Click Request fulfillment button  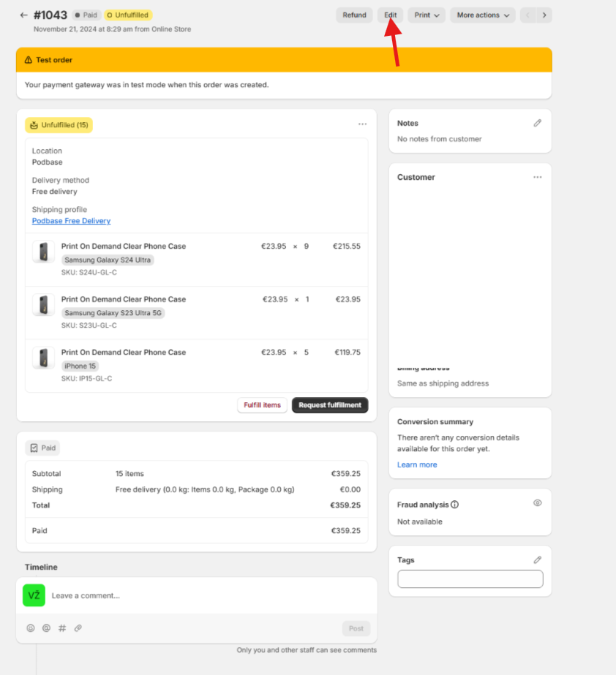(x=330, y=405)
